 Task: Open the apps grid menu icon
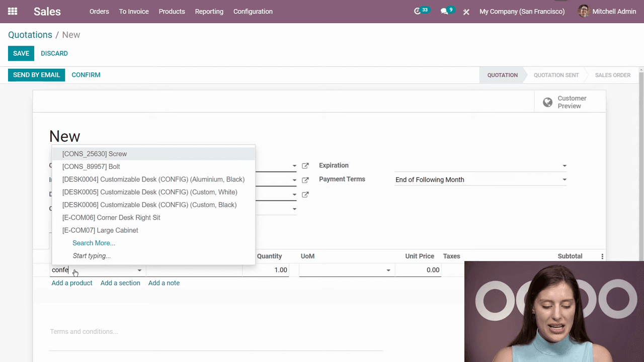[13, 11]
